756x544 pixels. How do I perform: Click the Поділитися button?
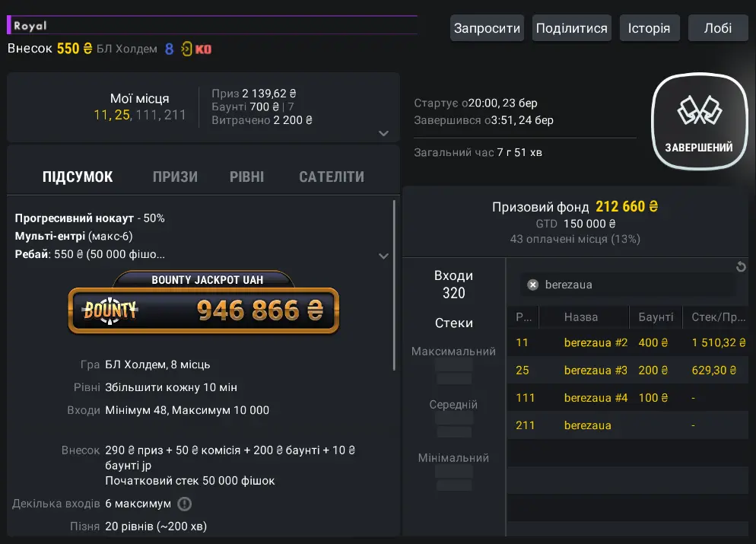tap(571, 28)
